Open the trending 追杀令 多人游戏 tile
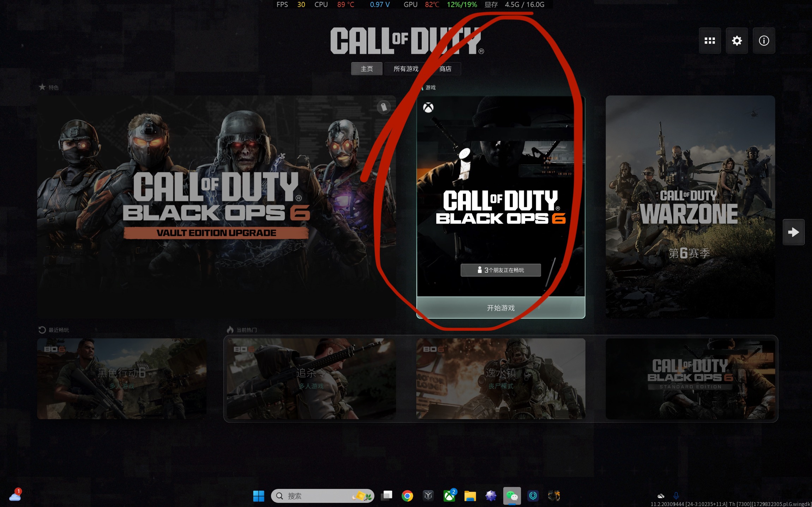Screen dimensions: 812x507 click(x=311, y=378)
